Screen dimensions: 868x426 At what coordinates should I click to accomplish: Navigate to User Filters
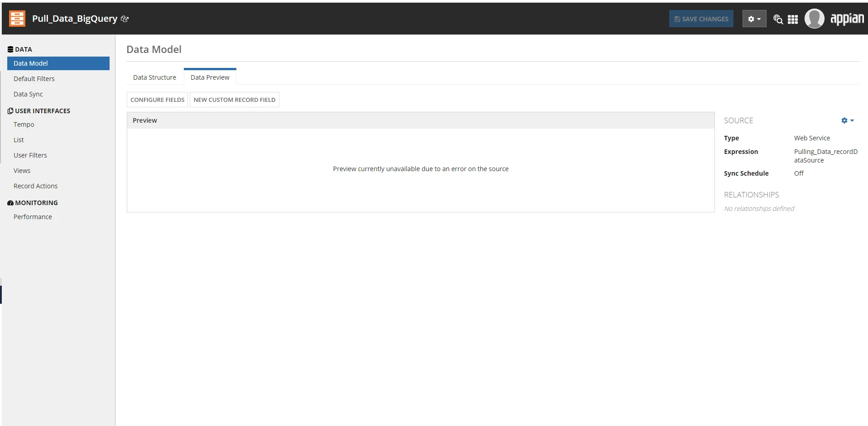click(x=30, y=155)
